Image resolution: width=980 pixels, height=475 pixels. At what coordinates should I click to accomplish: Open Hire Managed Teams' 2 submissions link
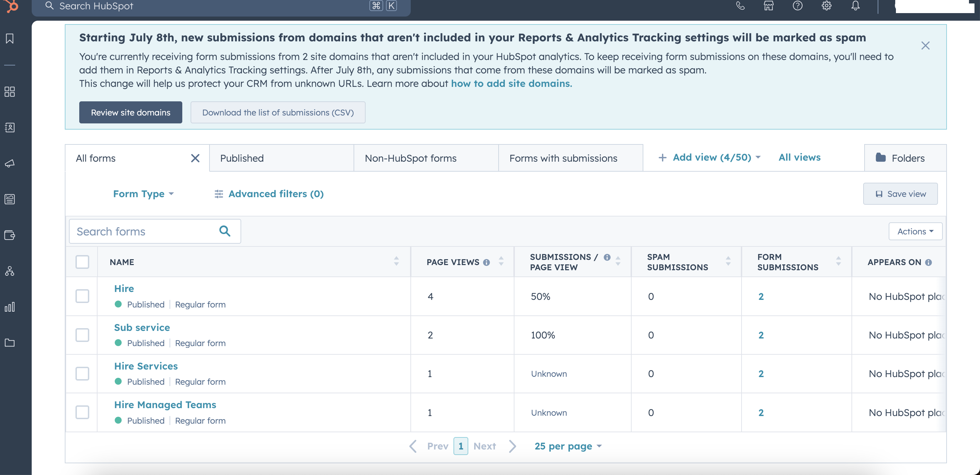coord(761,413)
